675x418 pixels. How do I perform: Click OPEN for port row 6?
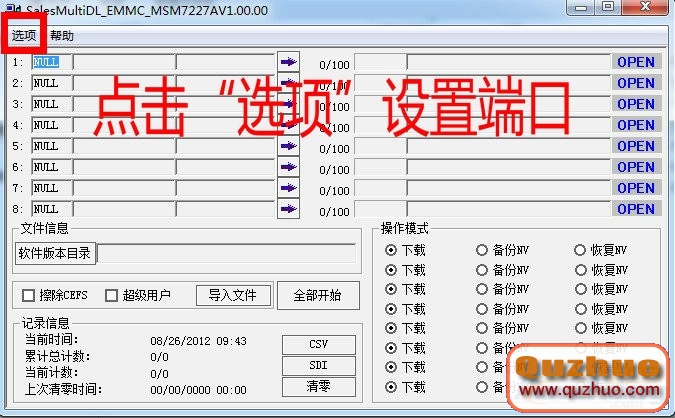click(636, 167)
